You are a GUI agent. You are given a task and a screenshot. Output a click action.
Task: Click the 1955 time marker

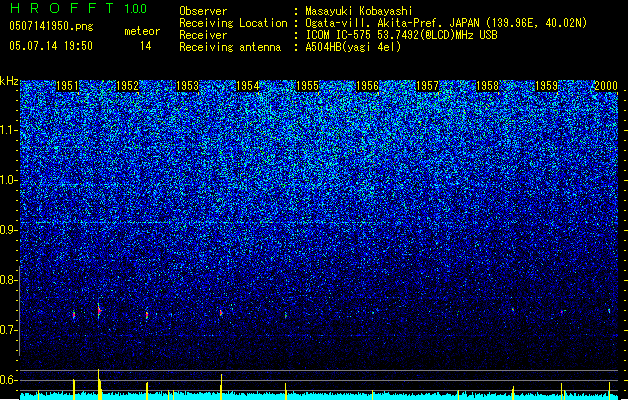[x=307, y=86]
